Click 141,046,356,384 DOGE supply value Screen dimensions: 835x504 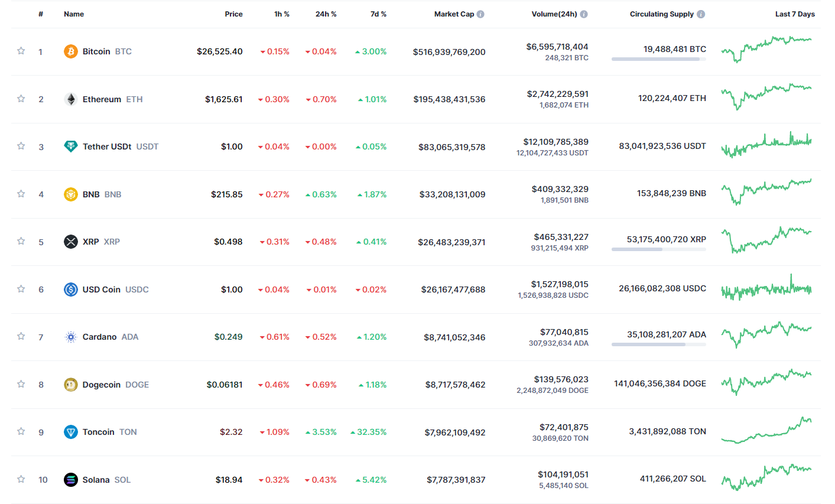pyautogui.click(x=660, y=383)
